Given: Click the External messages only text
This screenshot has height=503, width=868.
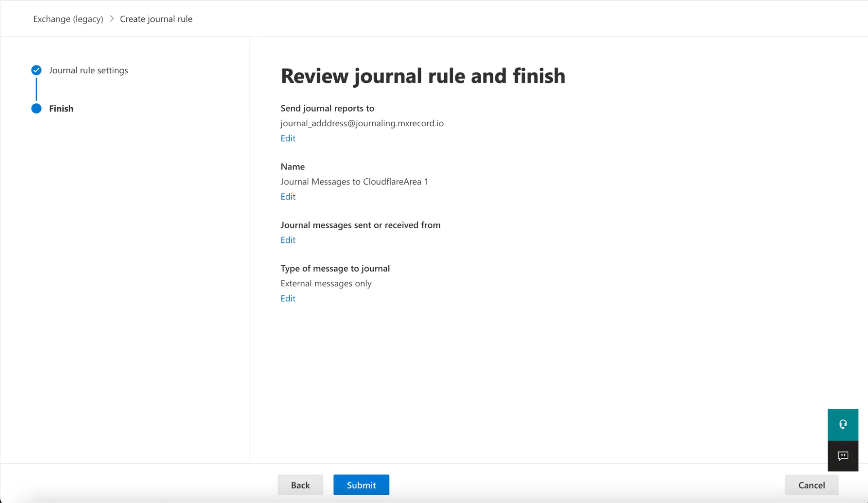Looking at the screenshot, I should pos(326,283).
